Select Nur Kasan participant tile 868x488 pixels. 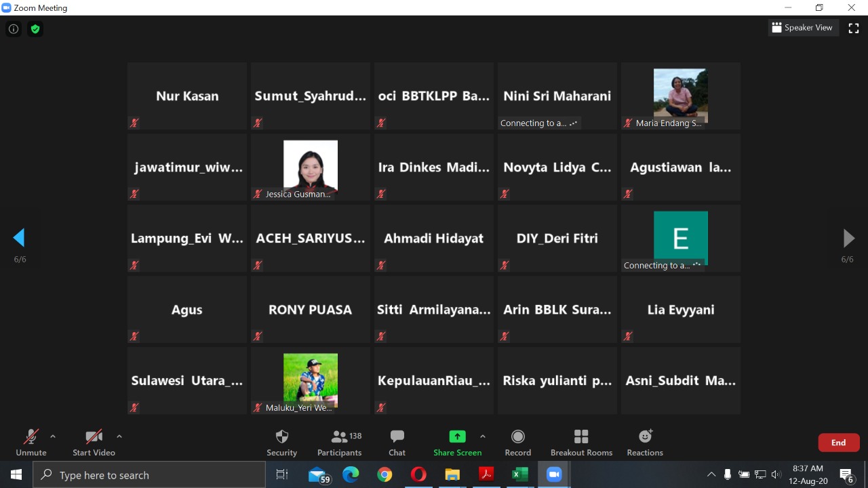coord(187,96)
